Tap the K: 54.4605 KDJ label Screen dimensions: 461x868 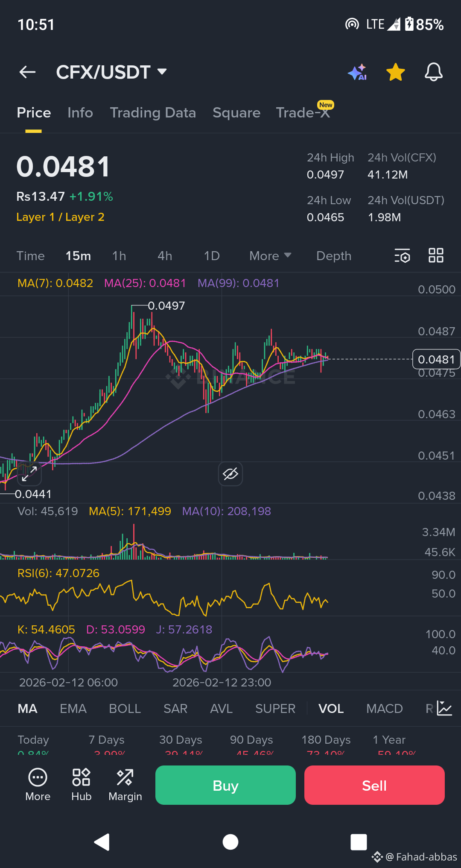[46, 630]
